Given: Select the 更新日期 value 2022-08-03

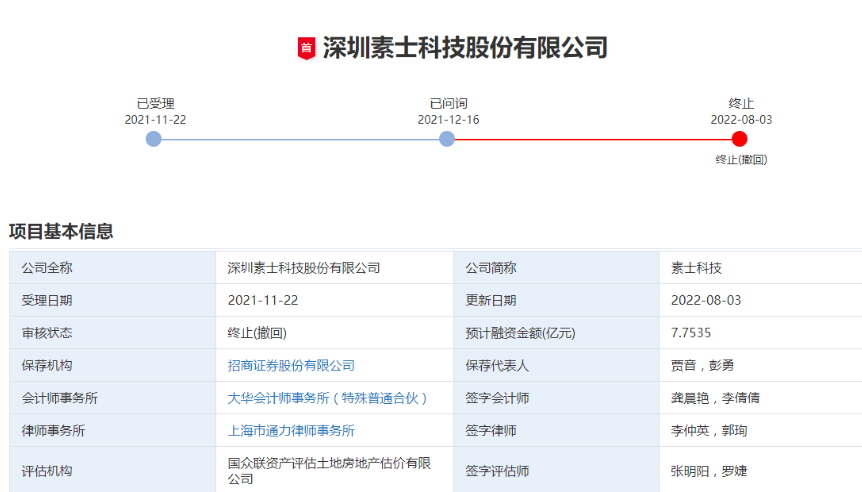Looking at the screenshot, I should click(761, 300).
